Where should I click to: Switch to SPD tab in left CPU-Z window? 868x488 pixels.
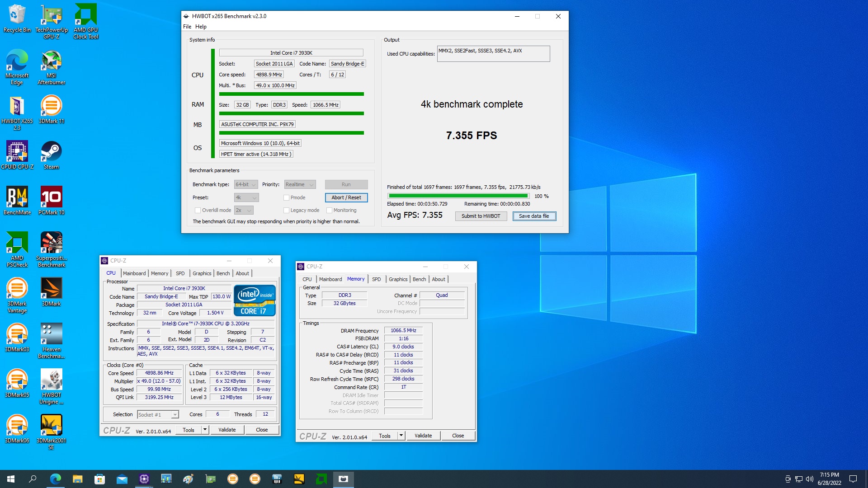[180, 273]
